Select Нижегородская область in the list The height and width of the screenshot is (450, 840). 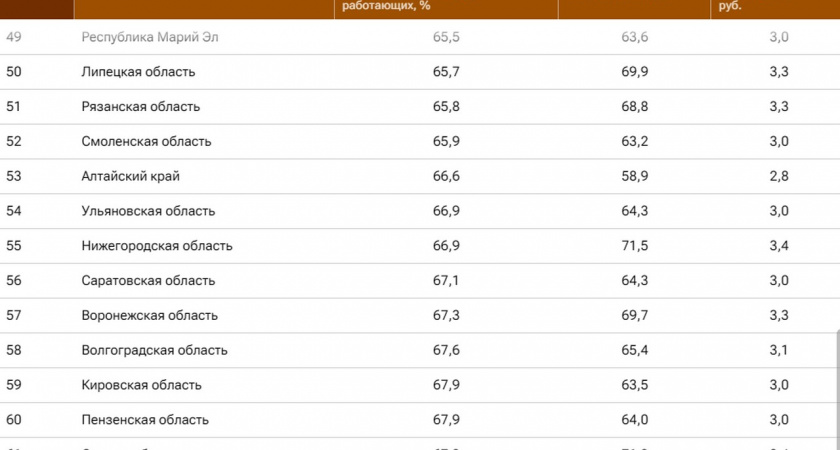[x=157, y=246]
